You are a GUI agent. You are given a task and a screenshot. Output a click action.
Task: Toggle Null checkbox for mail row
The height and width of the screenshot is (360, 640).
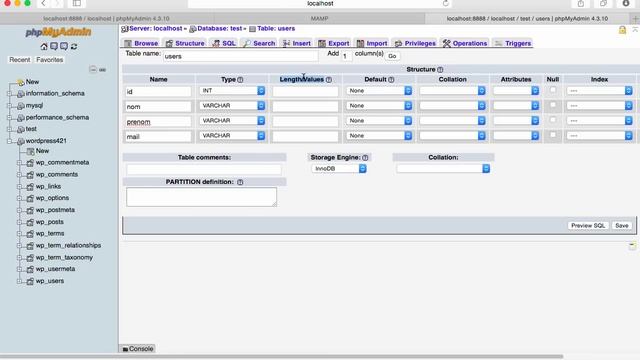coord(553,135)
